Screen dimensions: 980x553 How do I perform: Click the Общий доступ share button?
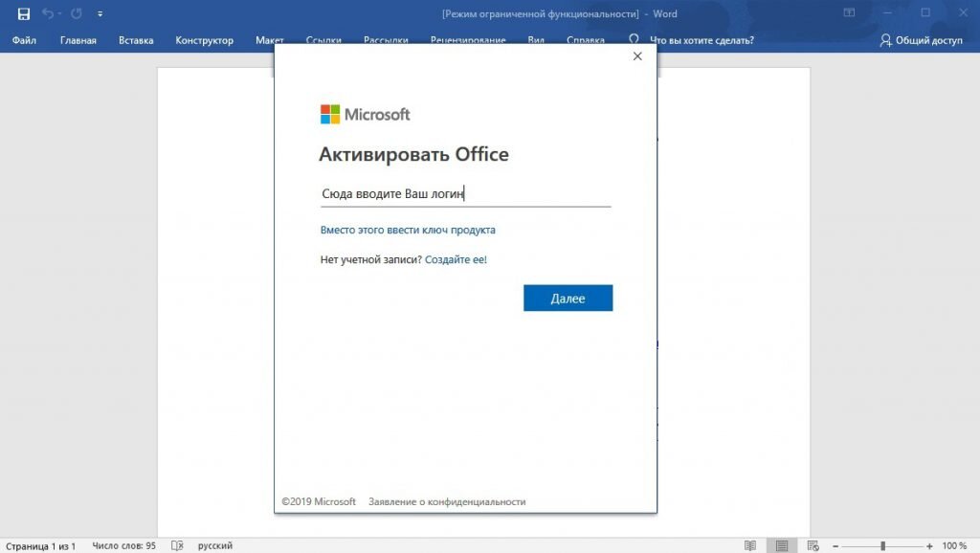tap(922, 40)
